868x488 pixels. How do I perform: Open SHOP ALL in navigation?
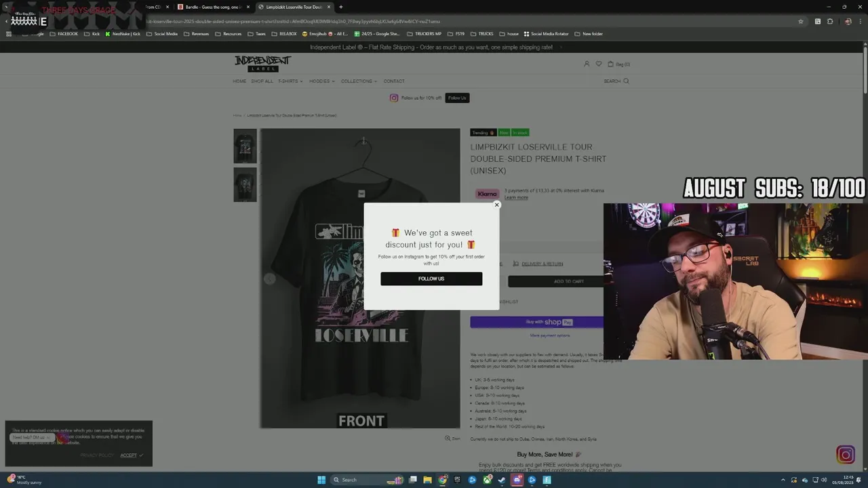pos(262,81)
